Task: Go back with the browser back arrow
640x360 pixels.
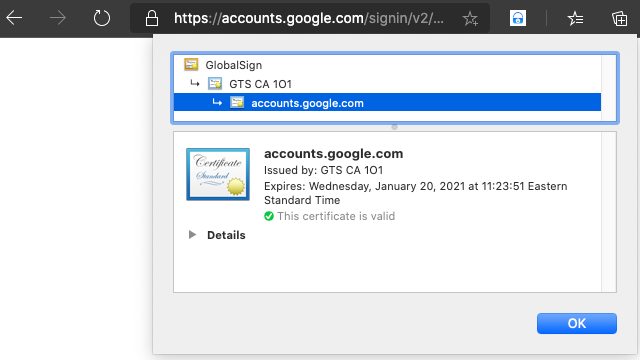Action: tap(14, 18)
